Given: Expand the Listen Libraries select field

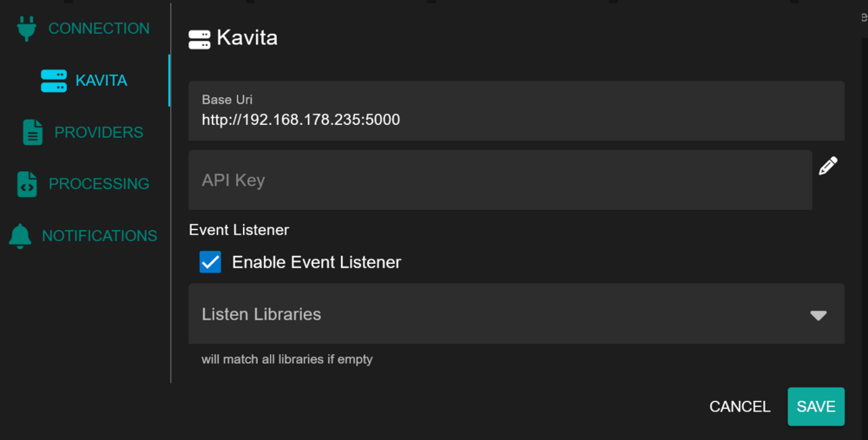Looking at the screenshot, I should [516, 314].
